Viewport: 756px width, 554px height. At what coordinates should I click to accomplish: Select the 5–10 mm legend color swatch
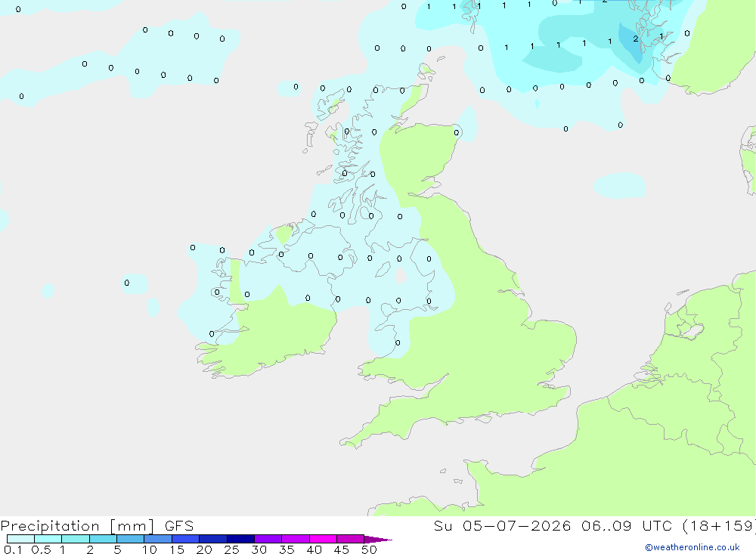click(131, 539)
